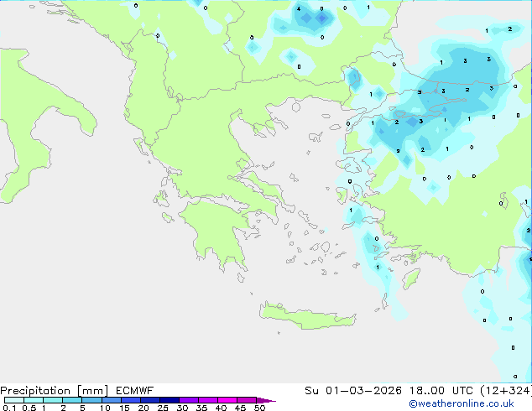This screenshot has width=532, height=411.
Task: Pick the 35–40 mm legend swatch
Action: [x=207, y=400]
